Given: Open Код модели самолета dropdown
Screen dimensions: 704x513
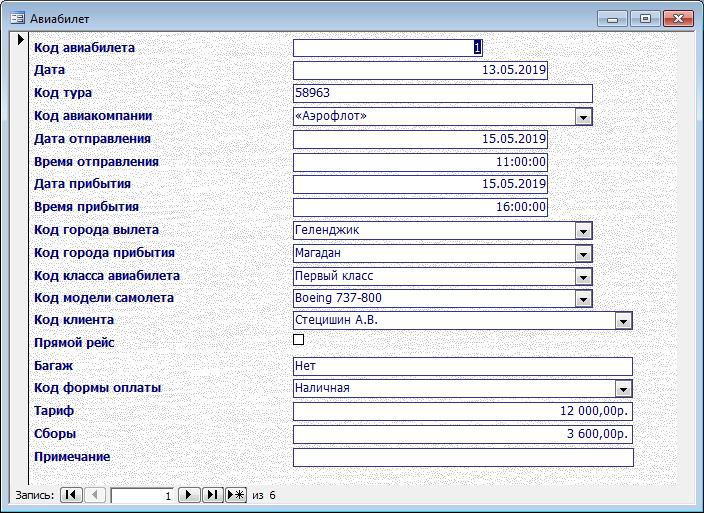Looking at the screenshot, I should coord(583,300).
